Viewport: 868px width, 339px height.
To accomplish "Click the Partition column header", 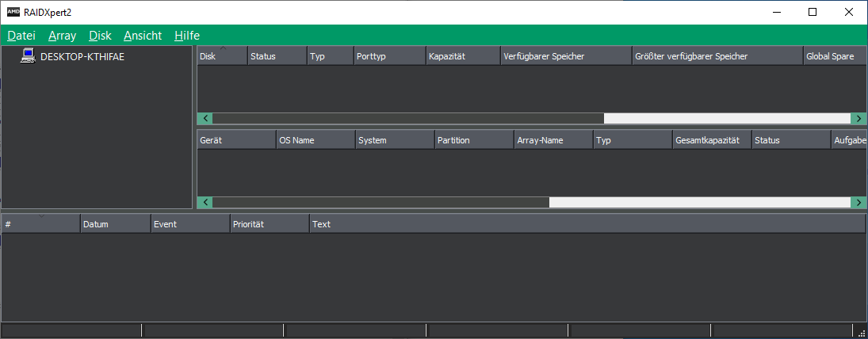I will [474, 140].
